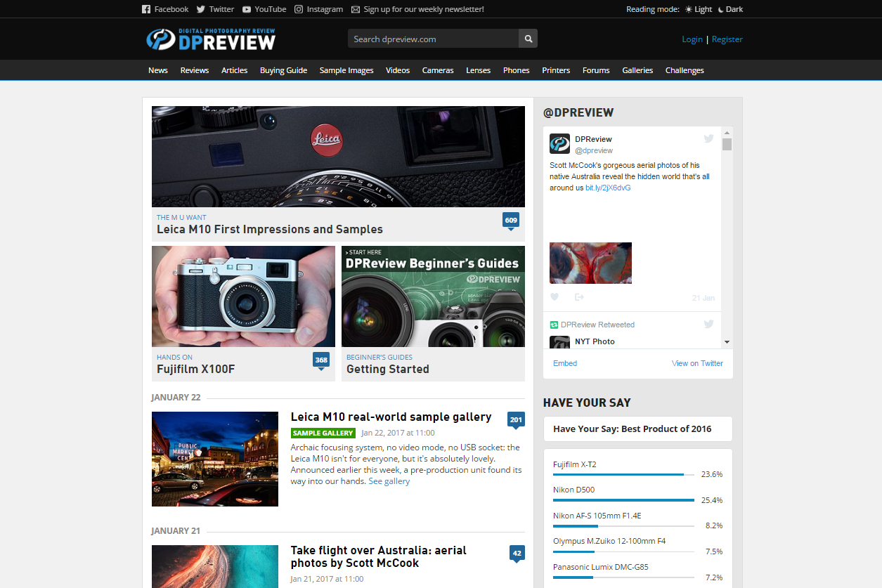
Task: Open the 609 comments bubble on Leica M10
Action: coord(511,221)
